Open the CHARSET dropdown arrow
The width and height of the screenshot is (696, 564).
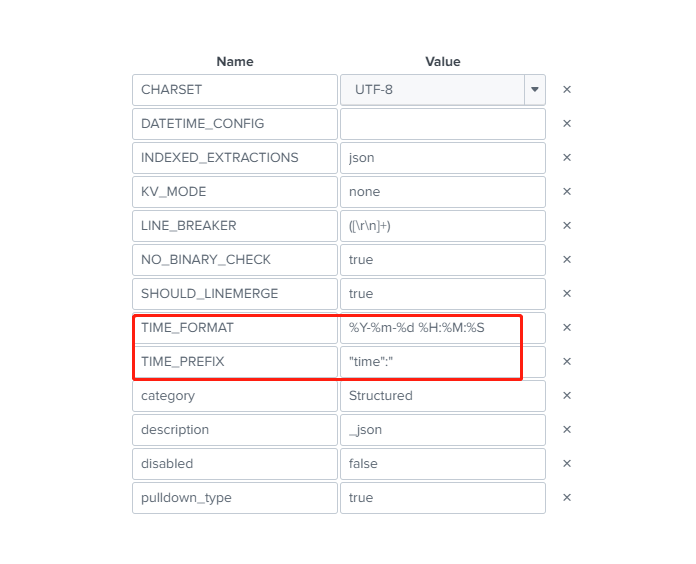pos(535,90)
